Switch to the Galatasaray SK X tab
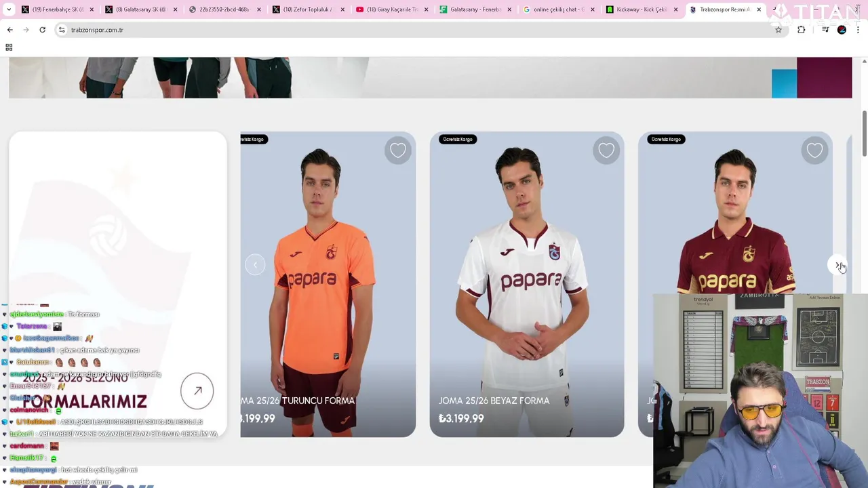 (141, 9)
